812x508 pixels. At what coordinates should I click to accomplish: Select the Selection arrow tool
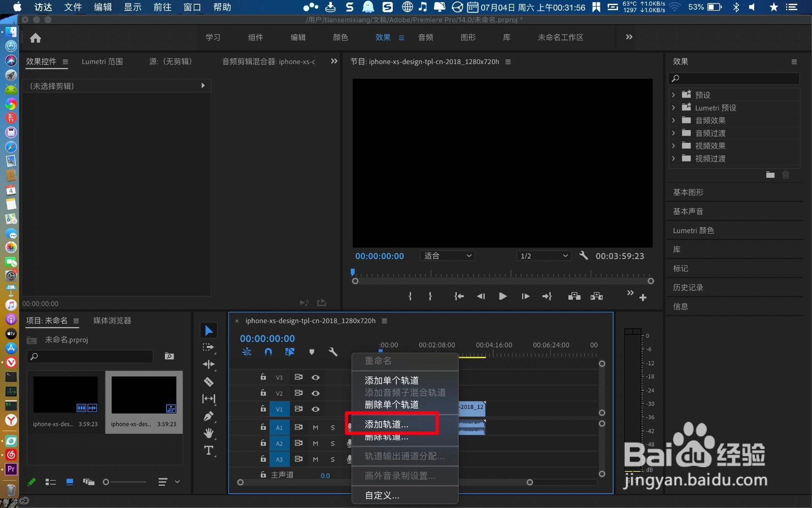pyautogui.click(x=209, y=331)
